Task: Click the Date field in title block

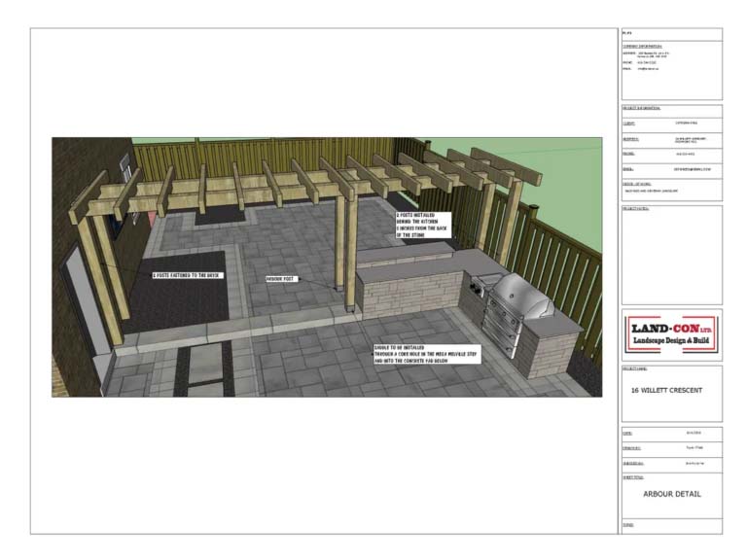Action: (671, 433)
